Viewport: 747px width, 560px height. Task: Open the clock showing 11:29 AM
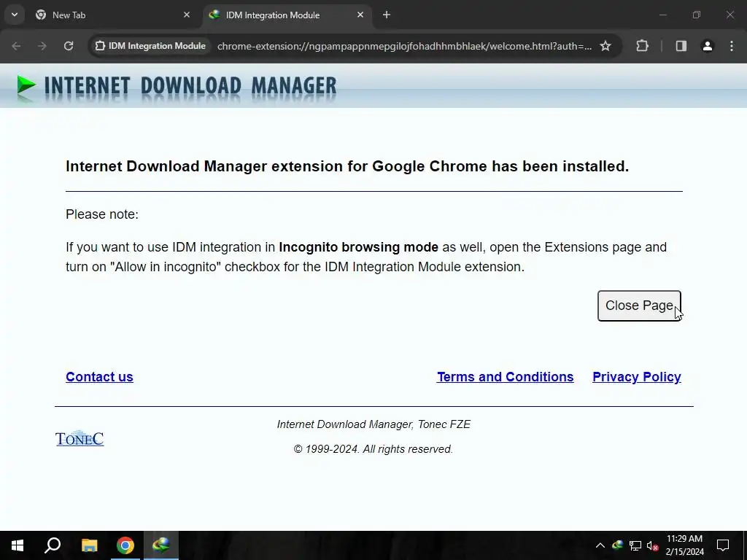point(684,545)
